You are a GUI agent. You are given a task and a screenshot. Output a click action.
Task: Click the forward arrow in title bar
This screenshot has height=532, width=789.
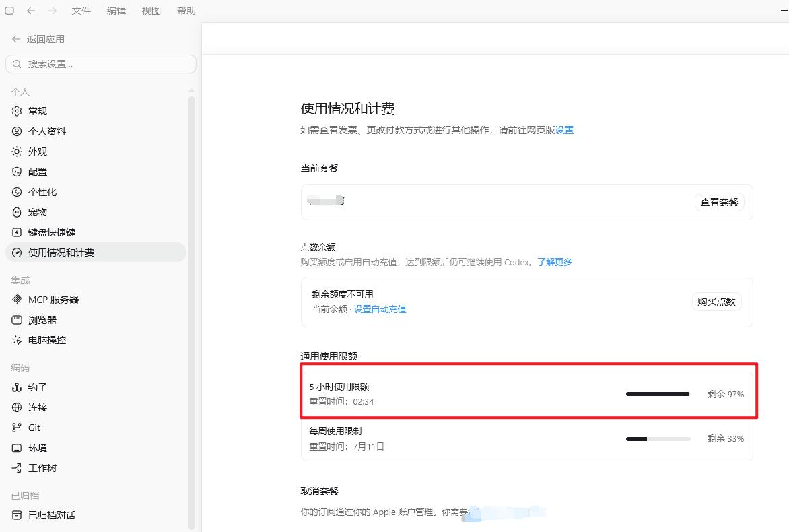point(53,11)
